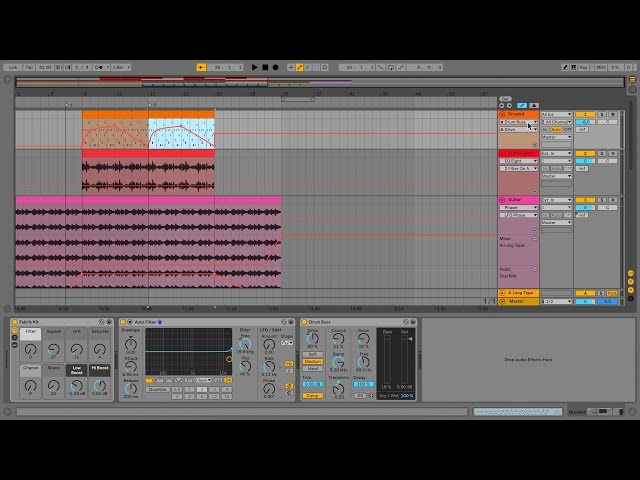Open Drumkit automation parameter chooser showing Drive
The image size is (640, 480).
coord(519,129)
